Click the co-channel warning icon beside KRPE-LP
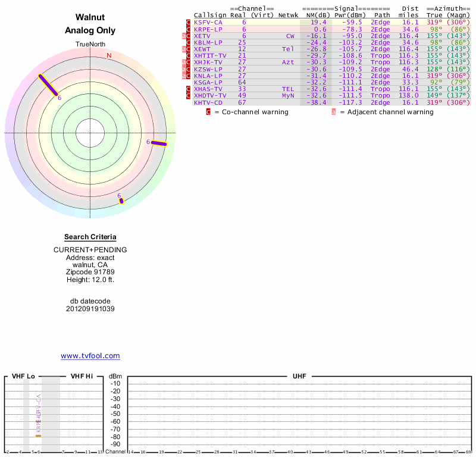Screen dimensions: 476x457 [x=189, y=29]
